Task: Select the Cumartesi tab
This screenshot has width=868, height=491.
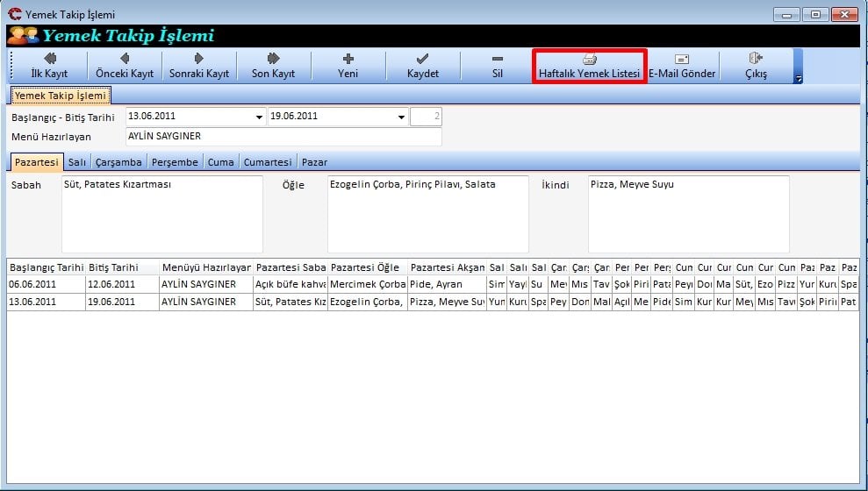Action: point(268,162)
